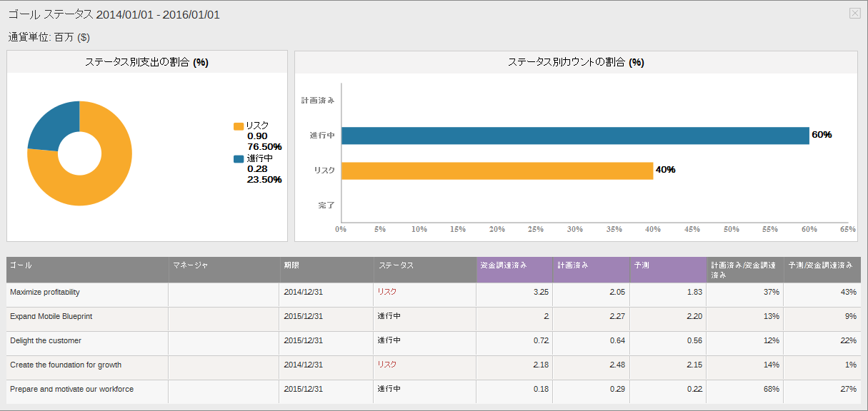Open Prepare and motivate our workforce goal

[x=71, y=389]
